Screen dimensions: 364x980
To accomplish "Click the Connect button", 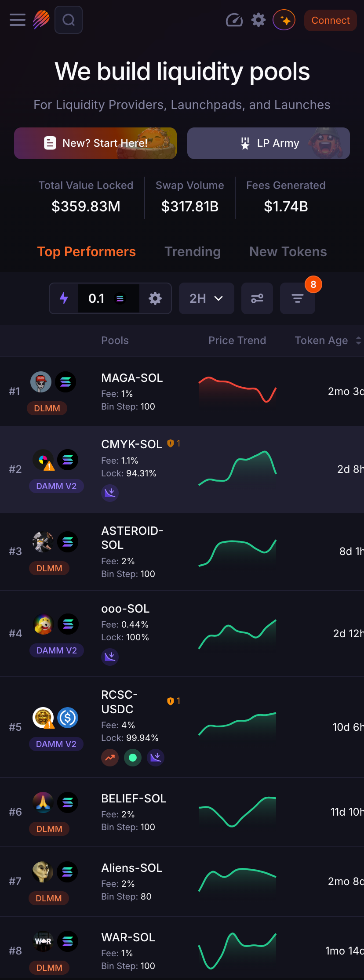I will click(x=330, y=20).
